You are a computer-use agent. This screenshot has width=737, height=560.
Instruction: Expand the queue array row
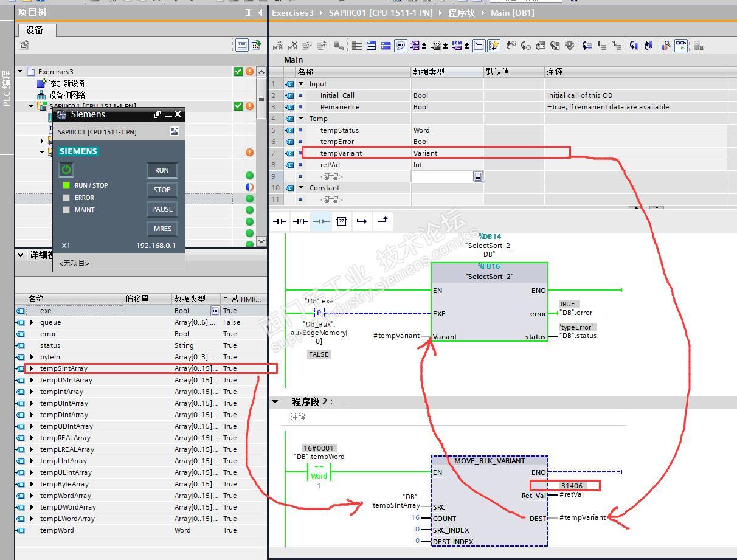coord(32,322)
